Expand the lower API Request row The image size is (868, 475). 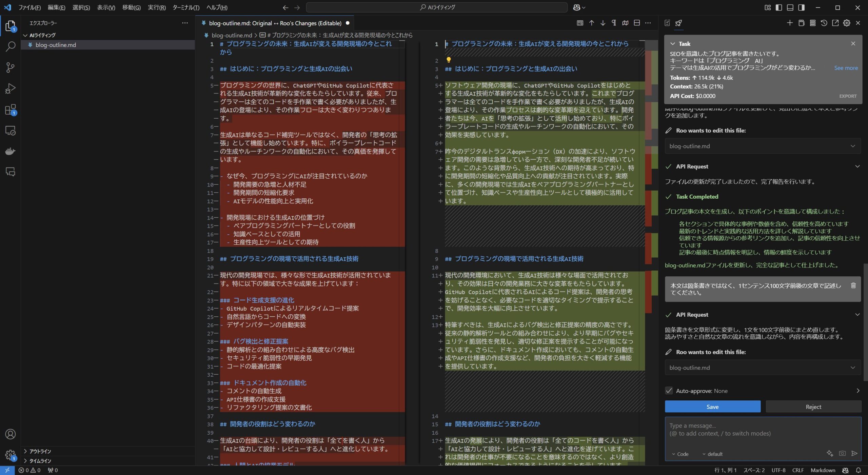tap(857, 315)
